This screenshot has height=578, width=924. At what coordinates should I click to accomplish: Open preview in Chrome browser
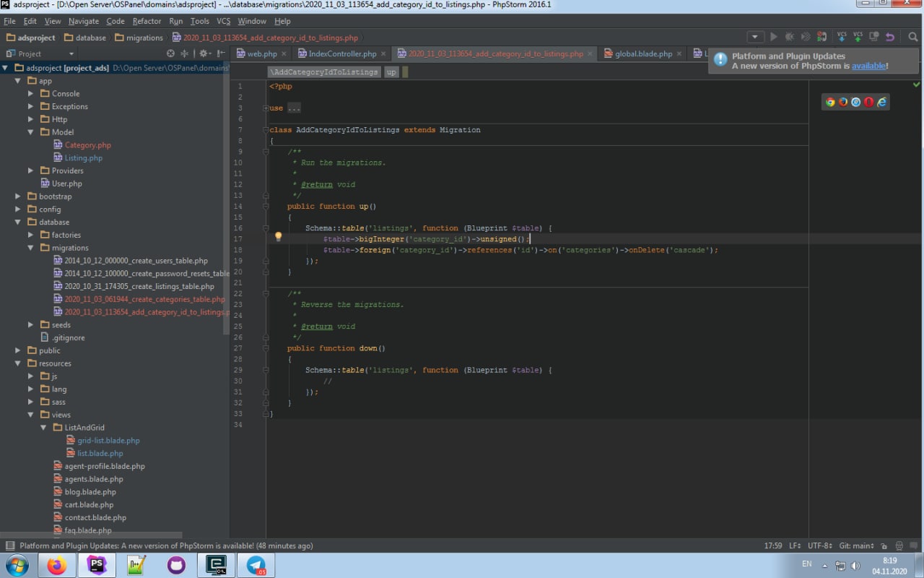click(x=830, y=102)
